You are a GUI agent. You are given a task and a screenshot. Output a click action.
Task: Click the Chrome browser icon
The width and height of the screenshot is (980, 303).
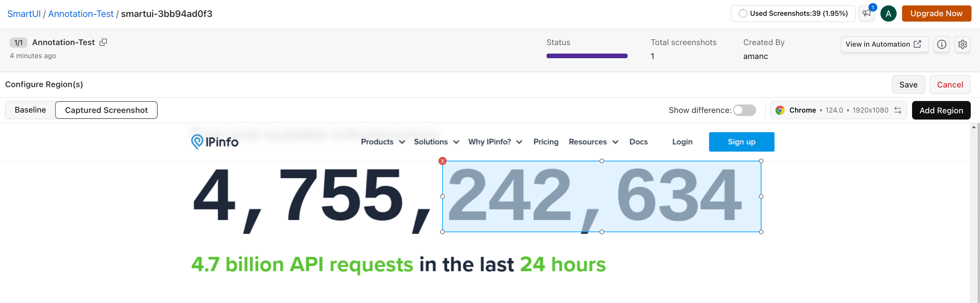780,110
